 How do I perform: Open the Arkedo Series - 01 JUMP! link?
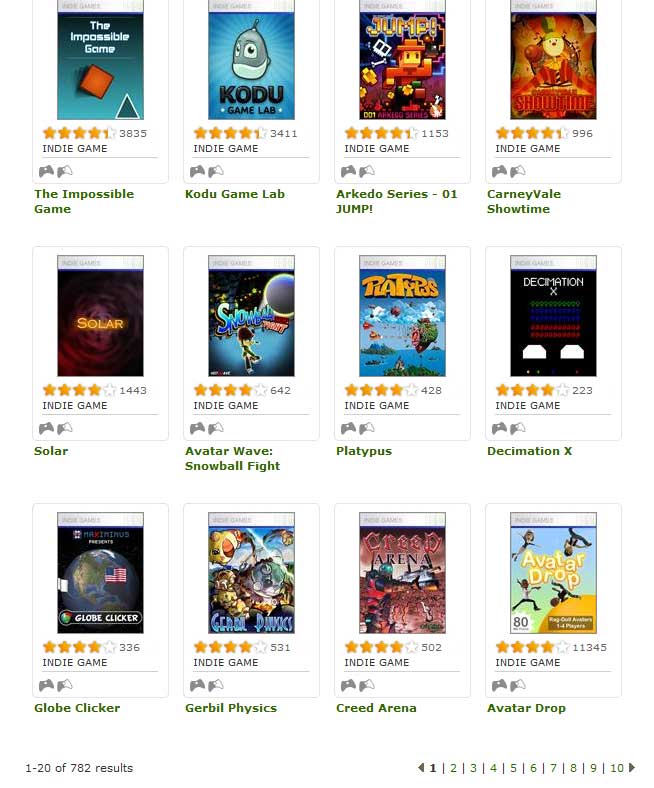397,201
